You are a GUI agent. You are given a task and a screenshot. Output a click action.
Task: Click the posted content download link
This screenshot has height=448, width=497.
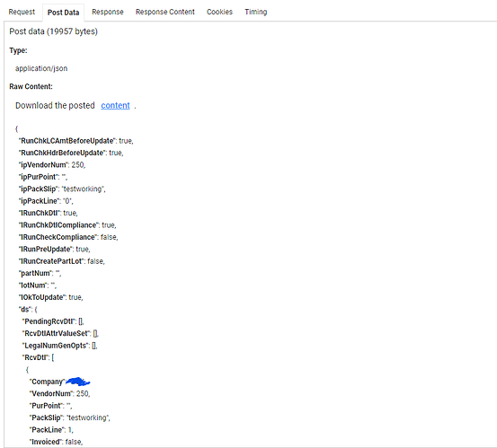(115, 105)
